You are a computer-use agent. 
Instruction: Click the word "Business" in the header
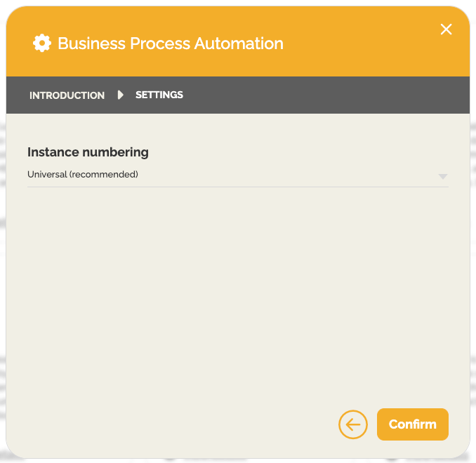[x=87, y=43]
